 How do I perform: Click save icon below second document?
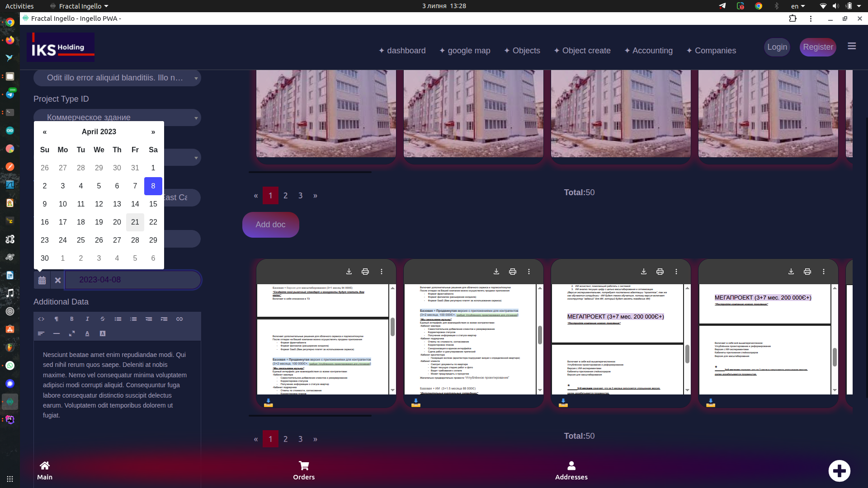416,403
